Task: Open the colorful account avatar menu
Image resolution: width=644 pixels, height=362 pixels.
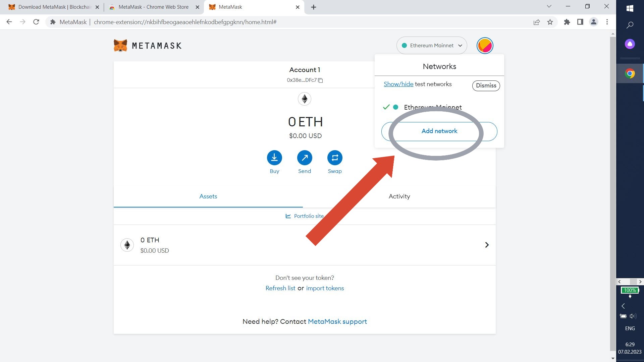Action: (x=485, y=46)
